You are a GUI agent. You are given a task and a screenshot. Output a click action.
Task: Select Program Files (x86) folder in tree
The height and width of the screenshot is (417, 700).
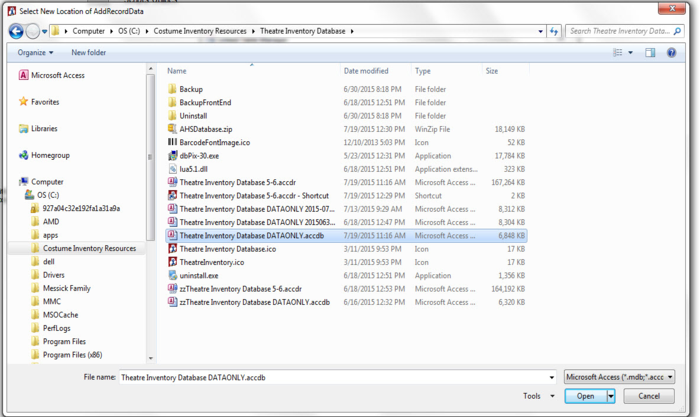pos(67,355)
